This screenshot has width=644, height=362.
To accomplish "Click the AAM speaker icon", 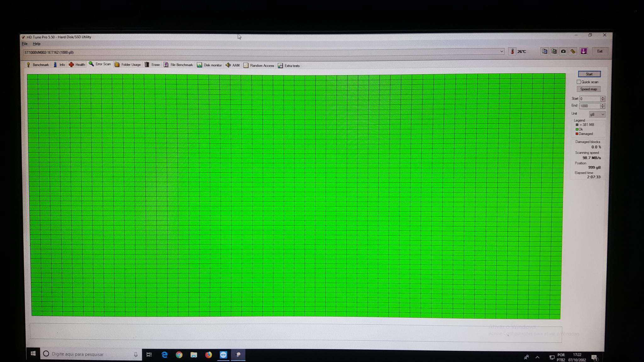I will pos(228,65).
